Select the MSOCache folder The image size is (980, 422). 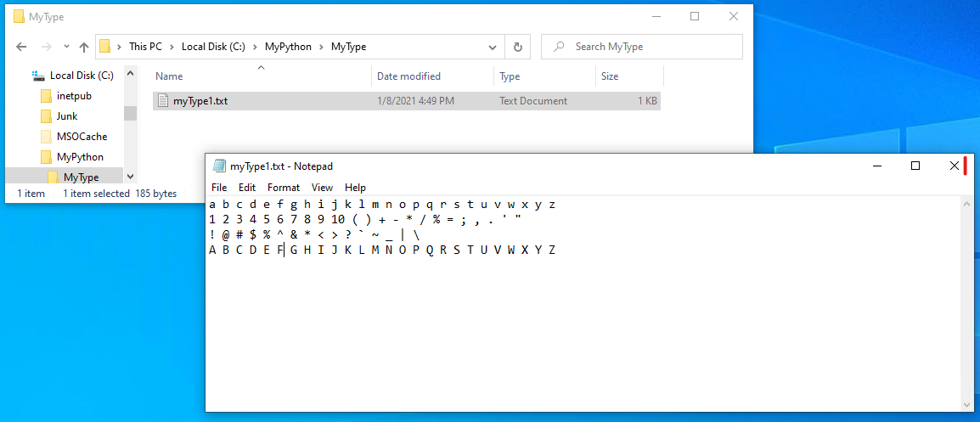pos(81,137)
